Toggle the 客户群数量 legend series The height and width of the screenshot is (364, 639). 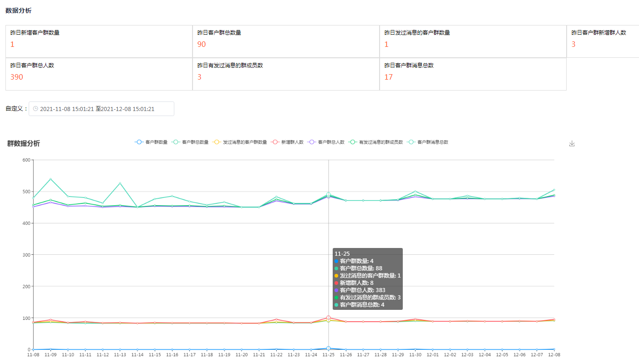[151, 142]
